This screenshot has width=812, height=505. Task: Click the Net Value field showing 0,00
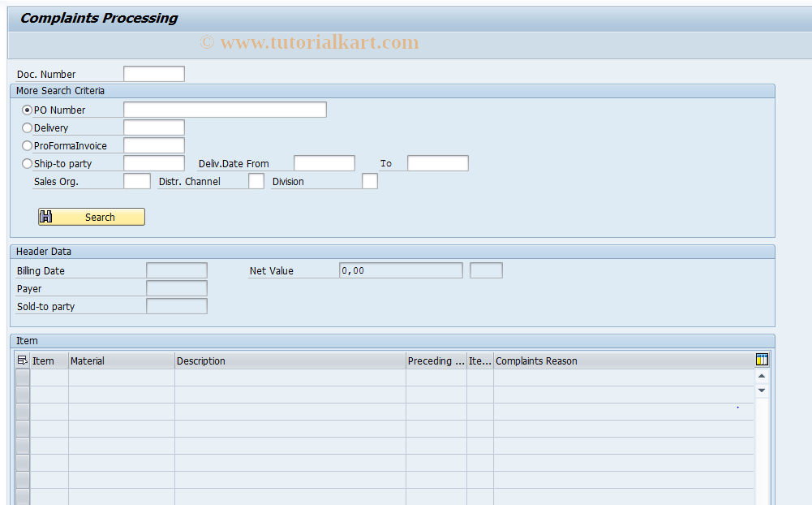401,270
